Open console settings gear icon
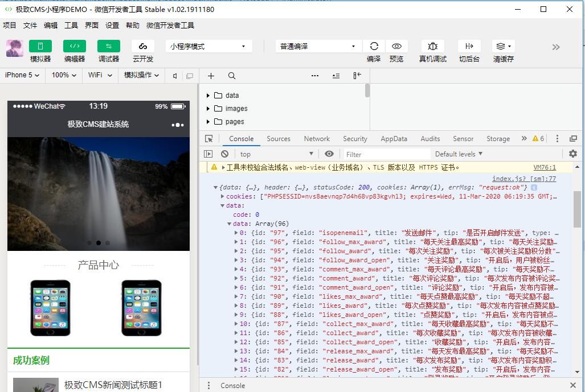This screenshot has width=585, height=392. [x=572, y=154]
